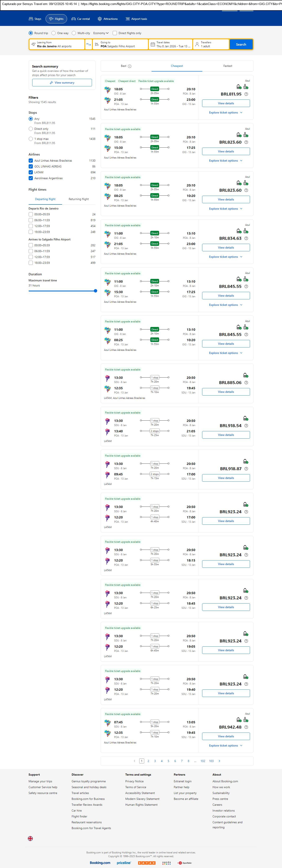Switch to the Fastest tab
This screenshot has width=282, height=868.
pos(228,66)
